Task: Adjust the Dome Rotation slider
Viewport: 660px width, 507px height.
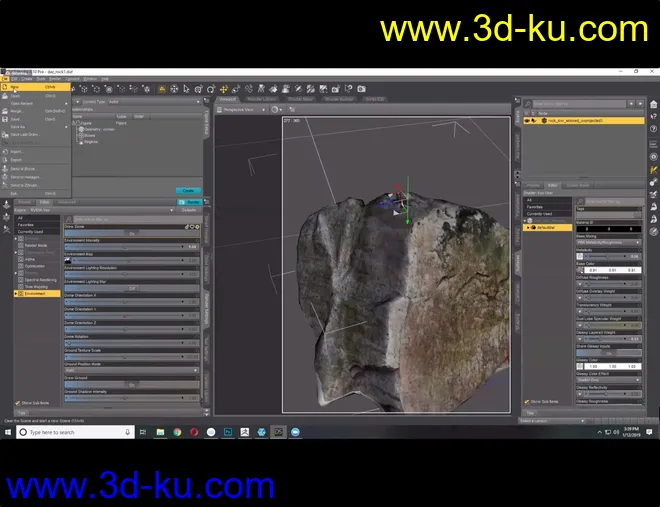Action: point(132,343)
